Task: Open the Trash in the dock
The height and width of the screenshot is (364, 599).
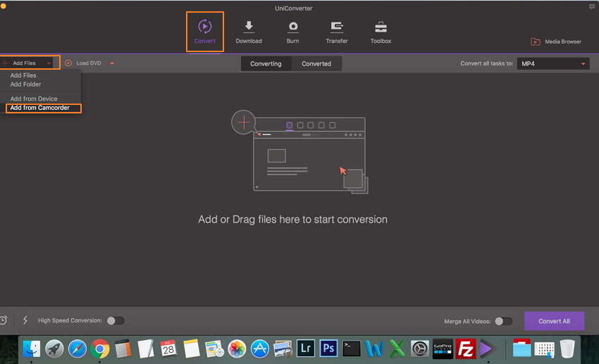Action: point(567,349)
